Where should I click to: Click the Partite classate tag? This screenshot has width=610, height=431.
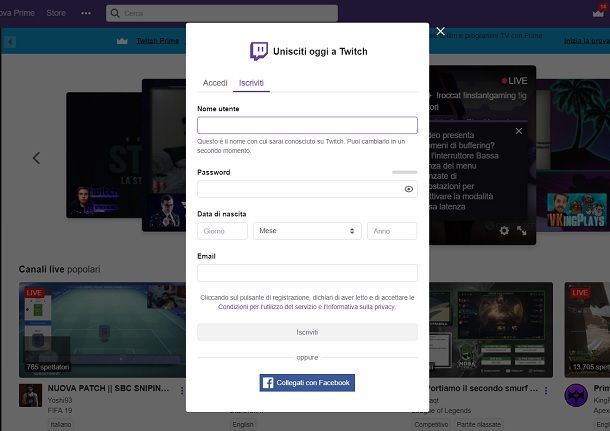click(479, 424)
